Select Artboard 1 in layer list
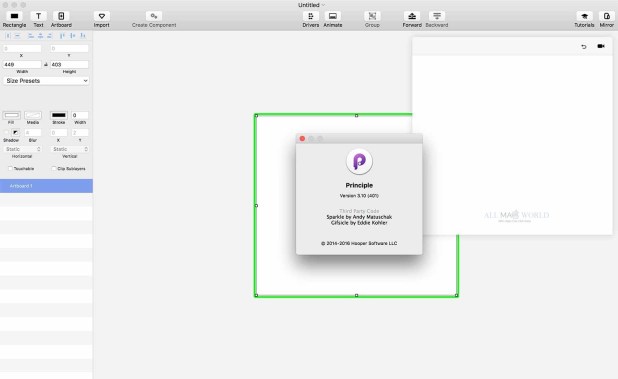This screenshot has height=379, width=618. (x=46, y=186)
